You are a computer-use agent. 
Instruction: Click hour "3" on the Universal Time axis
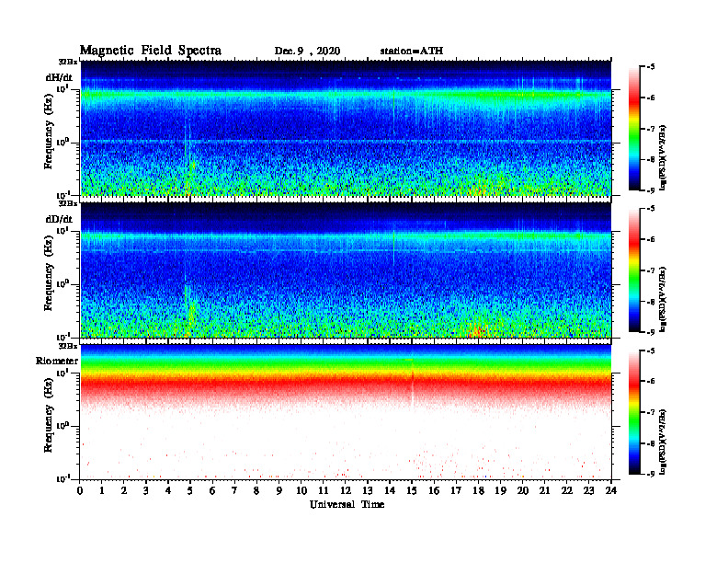(x=146, y=490)
